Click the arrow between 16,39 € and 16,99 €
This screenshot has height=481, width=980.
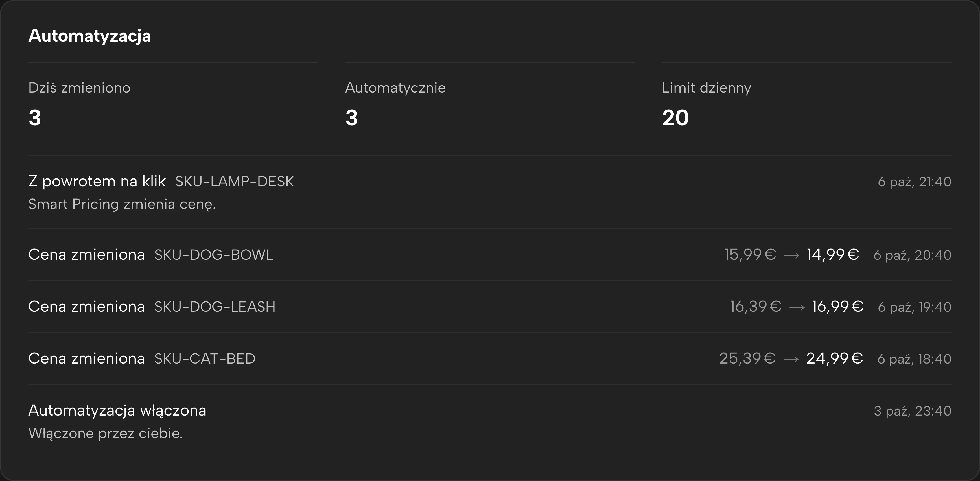coord(797,307)
